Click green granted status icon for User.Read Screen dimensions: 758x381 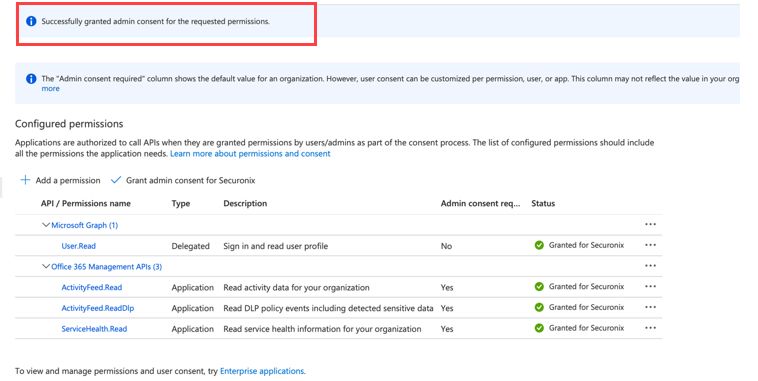tap(539, 245)
